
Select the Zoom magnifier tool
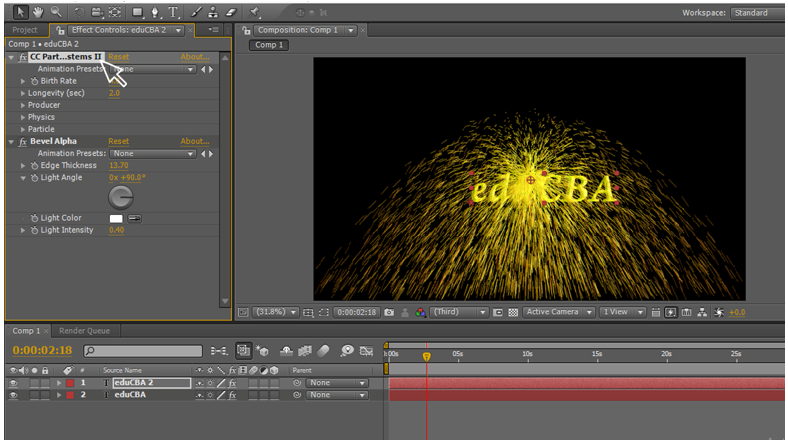(x=56, y=12)
